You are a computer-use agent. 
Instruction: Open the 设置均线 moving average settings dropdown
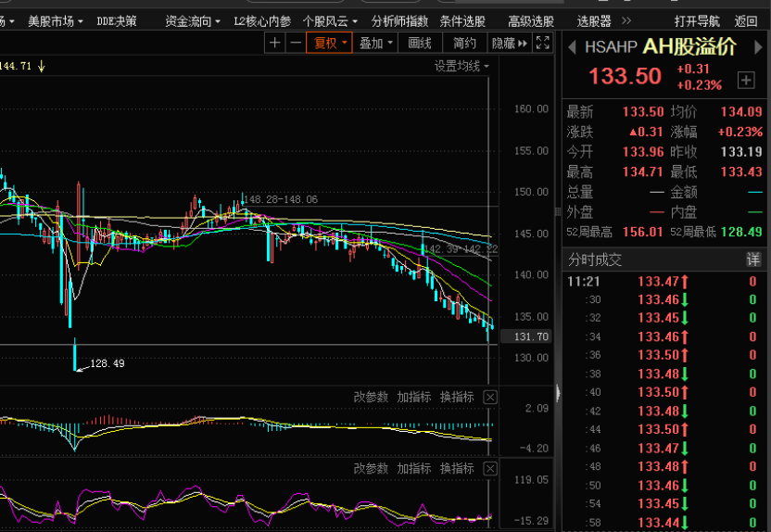coord(461,66)
